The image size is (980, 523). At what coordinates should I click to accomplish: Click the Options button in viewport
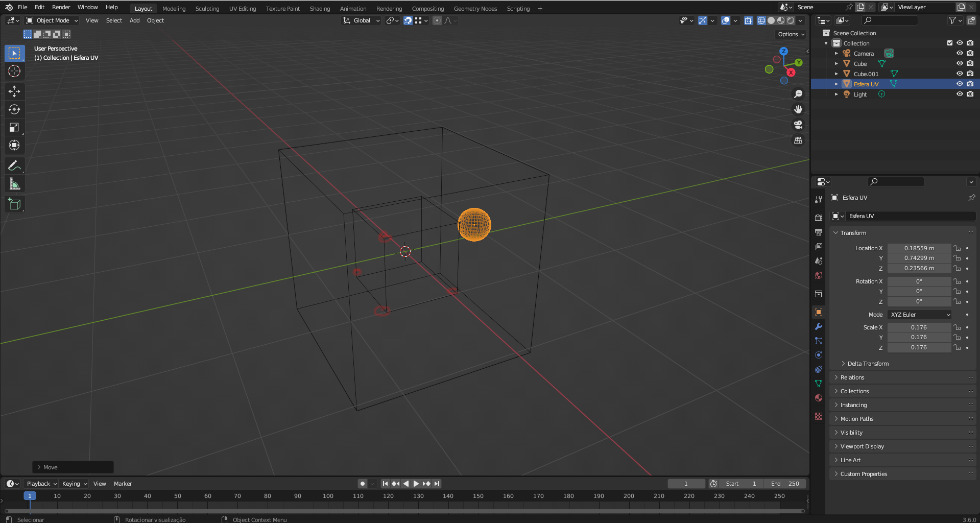click(791, 34)
